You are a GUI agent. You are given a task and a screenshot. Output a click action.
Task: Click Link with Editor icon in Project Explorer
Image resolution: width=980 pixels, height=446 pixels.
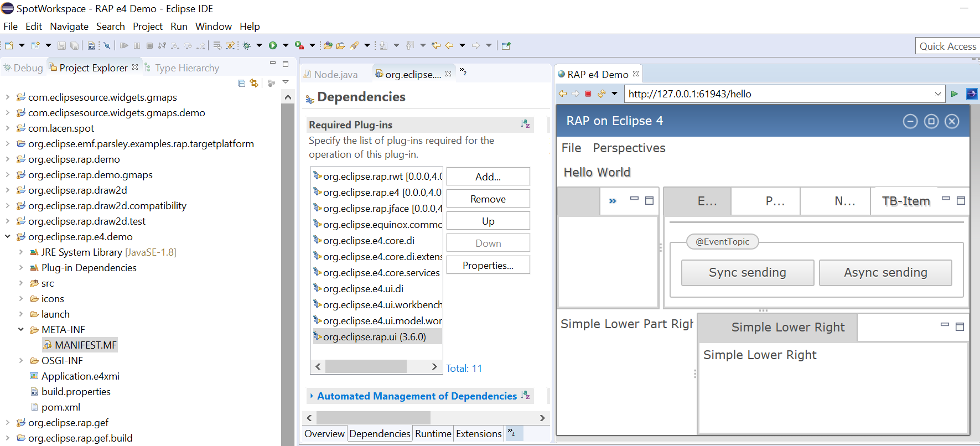254,83
